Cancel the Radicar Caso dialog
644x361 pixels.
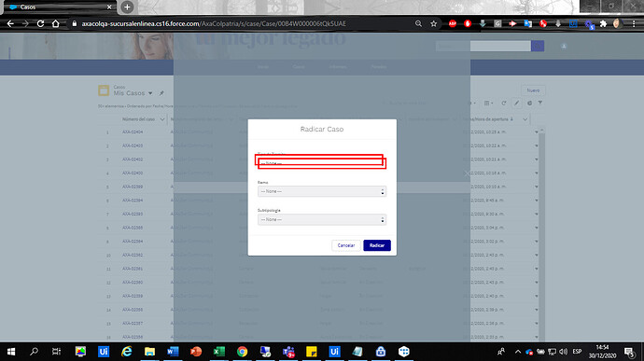point(346,245)
